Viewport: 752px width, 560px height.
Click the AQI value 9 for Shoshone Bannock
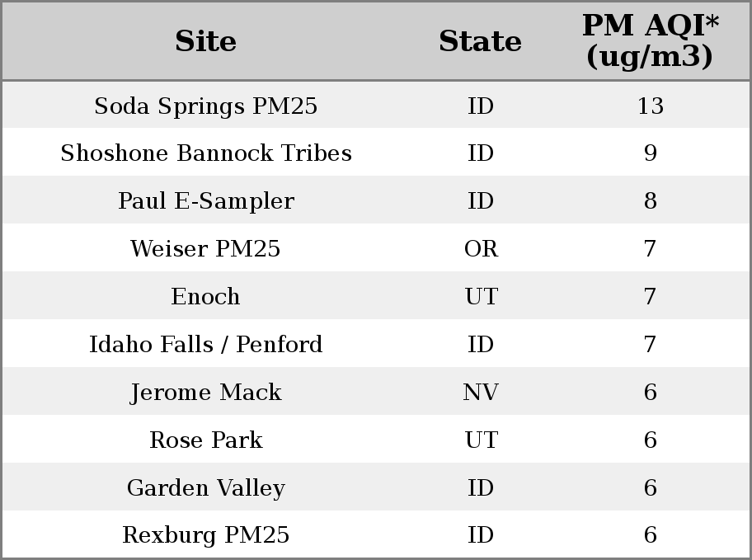651,153
